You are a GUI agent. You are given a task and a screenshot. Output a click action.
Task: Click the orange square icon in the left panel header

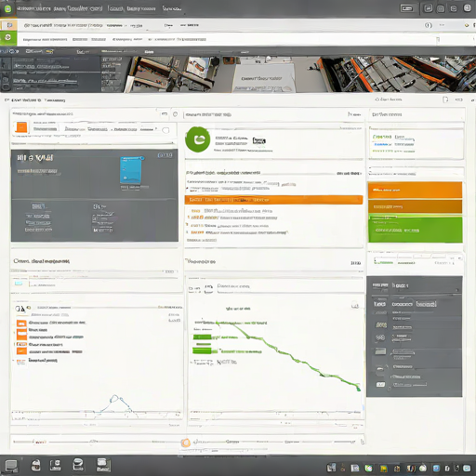tap(21, 127)
